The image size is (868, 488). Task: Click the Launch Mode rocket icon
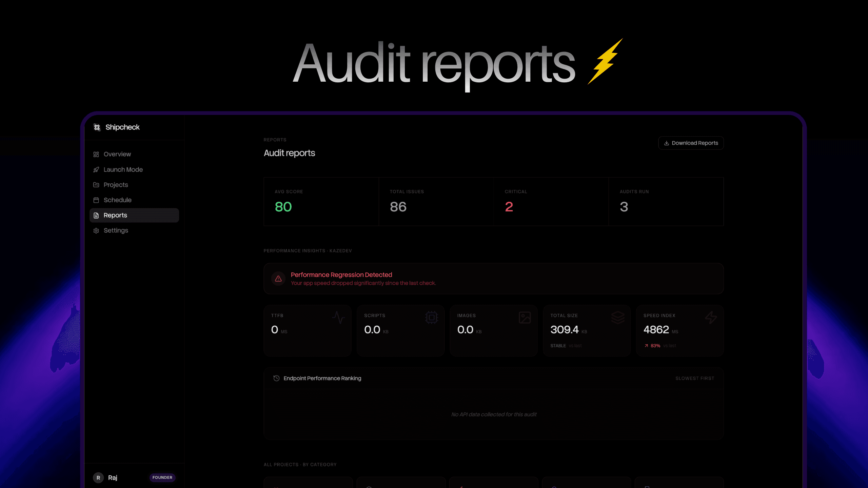pyautogui.click(x=96, y=169)
